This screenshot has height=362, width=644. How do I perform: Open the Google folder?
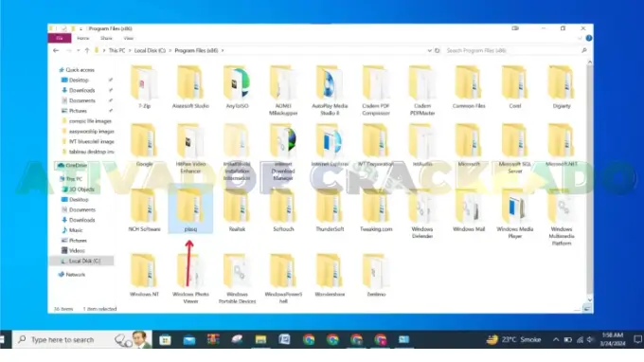(144, 145)
